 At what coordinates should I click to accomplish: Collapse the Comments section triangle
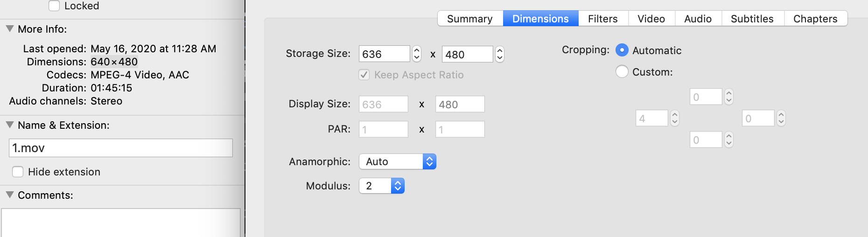[x=9, y=195]
